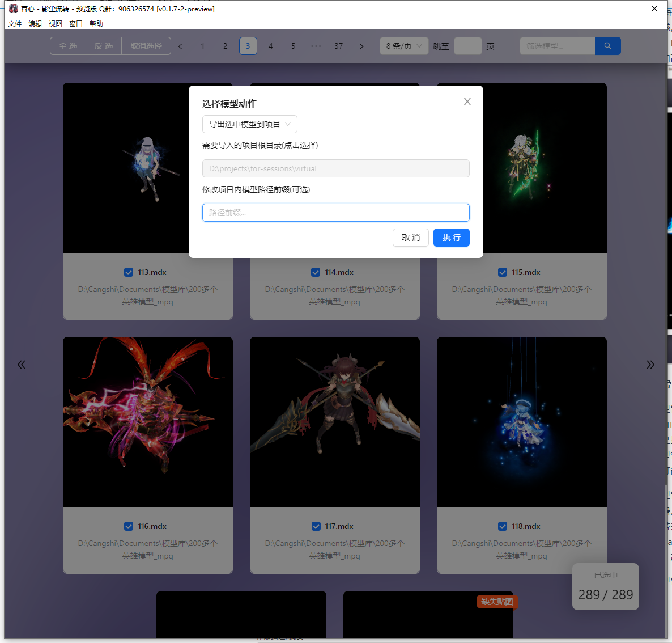The height and width of the screenshot is (643, 672).
Task: Click the 116.mdx file name label
Action: [152, 526]
